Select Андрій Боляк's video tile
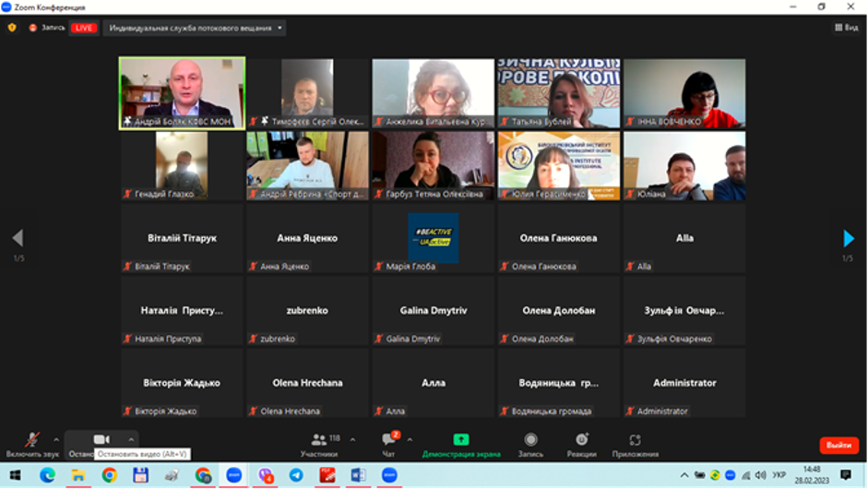The image size is (868, 490). coord(182,93)
